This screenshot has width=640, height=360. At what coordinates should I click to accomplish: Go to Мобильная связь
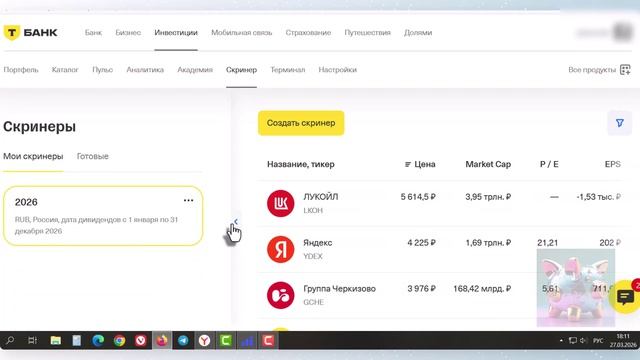pos(242,33)
